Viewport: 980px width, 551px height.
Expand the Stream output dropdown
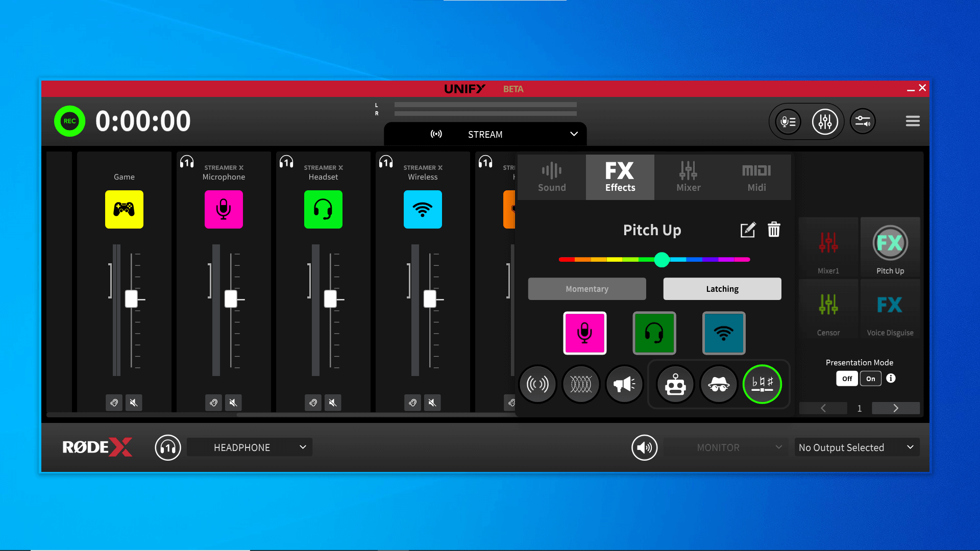click(x=574, y=134)
